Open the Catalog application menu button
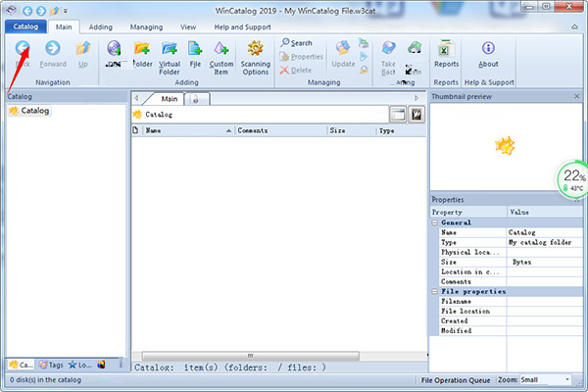This screenshot has width=588, height=392. click(24, 27)
